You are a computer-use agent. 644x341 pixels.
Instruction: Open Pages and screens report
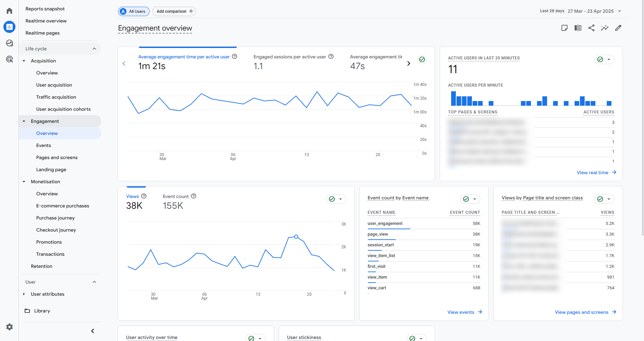point(57,157)
